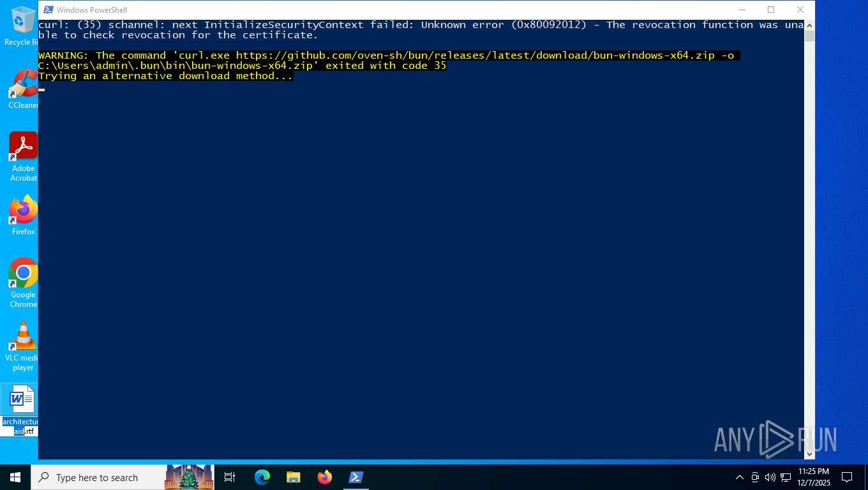The width and height of the screenshot is (868, 490).
Task: Click the PowerShell icon in the title bar
Action: pos(48,10)
